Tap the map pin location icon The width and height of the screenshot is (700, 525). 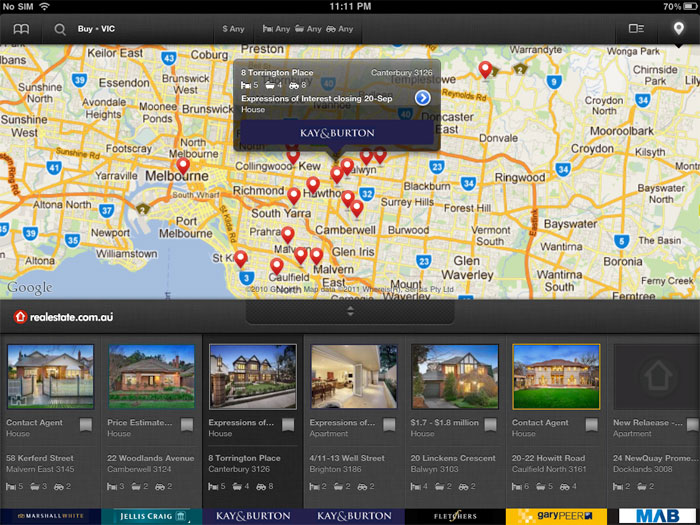pyautogui.click(x=679, y=29)
